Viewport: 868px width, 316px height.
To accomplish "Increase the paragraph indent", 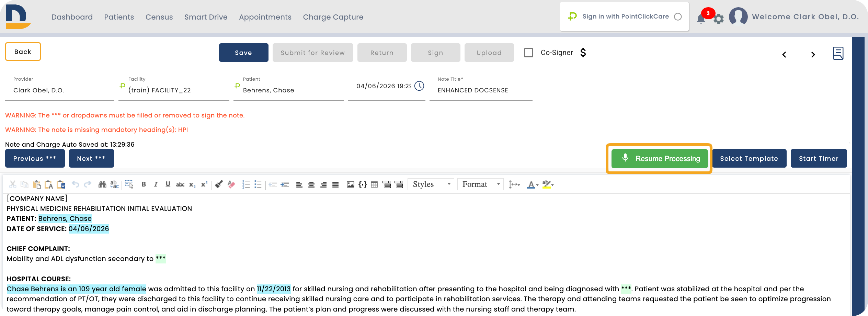I will pyautogui.click(x=285, y=184).
